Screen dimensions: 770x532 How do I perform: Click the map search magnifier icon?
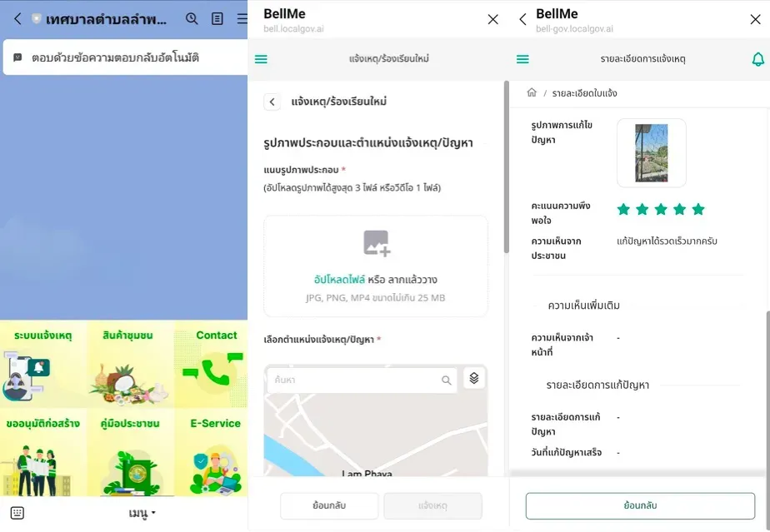tap(446, 380)
